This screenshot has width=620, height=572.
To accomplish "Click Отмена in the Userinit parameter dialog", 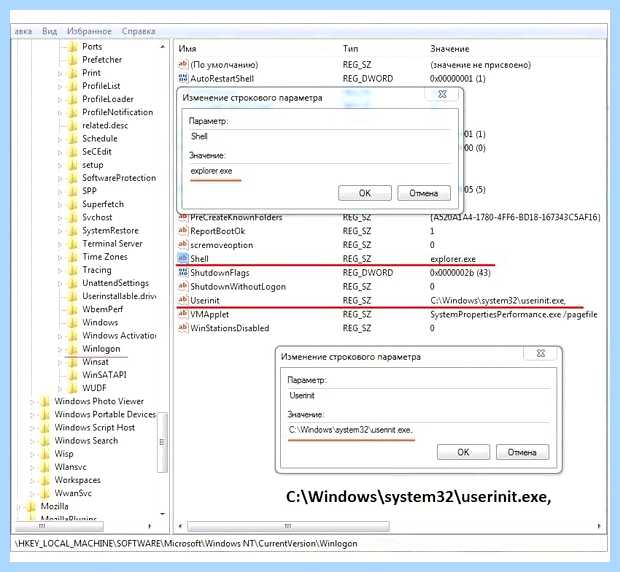I will pos(522,452).
